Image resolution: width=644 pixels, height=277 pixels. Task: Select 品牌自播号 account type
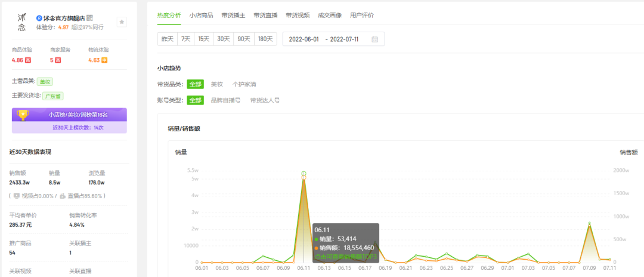[x=225, y=100]
